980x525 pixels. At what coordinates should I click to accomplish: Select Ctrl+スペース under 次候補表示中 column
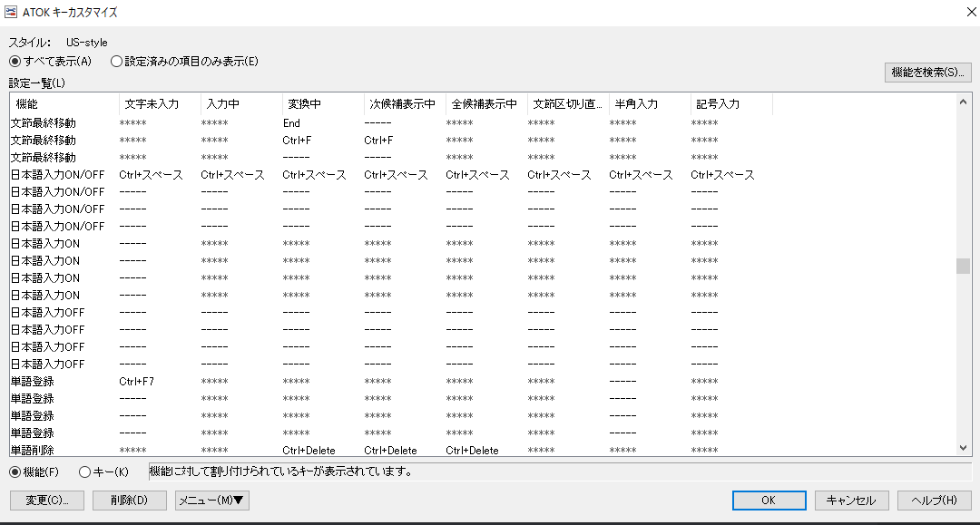(x=397, y=175)
